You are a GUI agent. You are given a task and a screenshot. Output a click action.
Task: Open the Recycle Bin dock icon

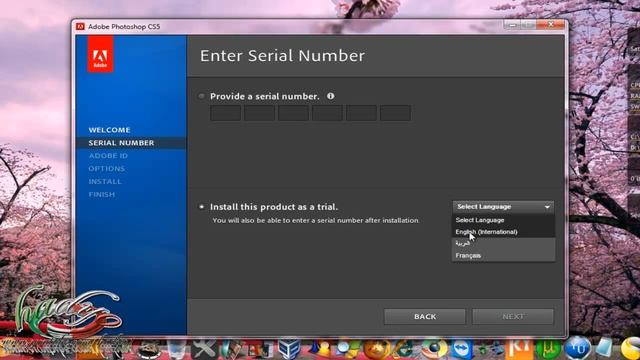click(x=176, y=350)
